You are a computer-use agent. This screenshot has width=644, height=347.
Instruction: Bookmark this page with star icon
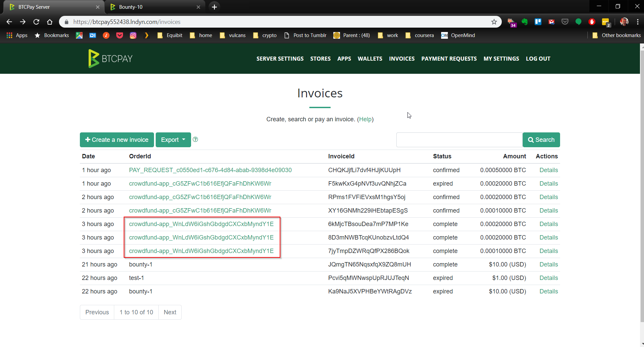tap(494, 22)
